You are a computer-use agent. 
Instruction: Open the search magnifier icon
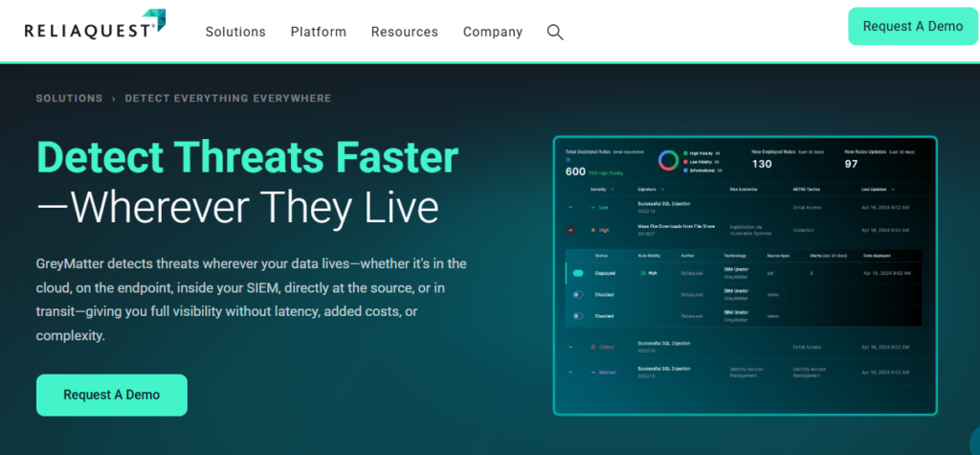[x=555, y=32]
